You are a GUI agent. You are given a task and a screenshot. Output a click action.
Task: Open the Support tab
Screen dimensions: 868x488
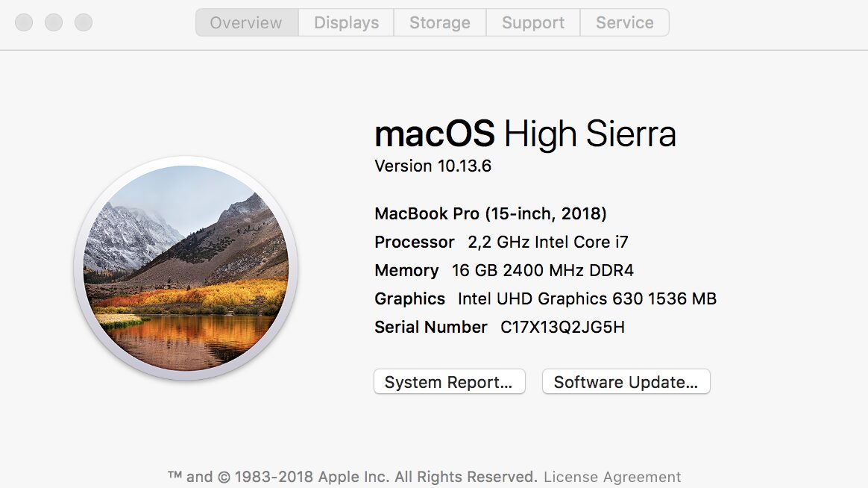pos(532,22)
